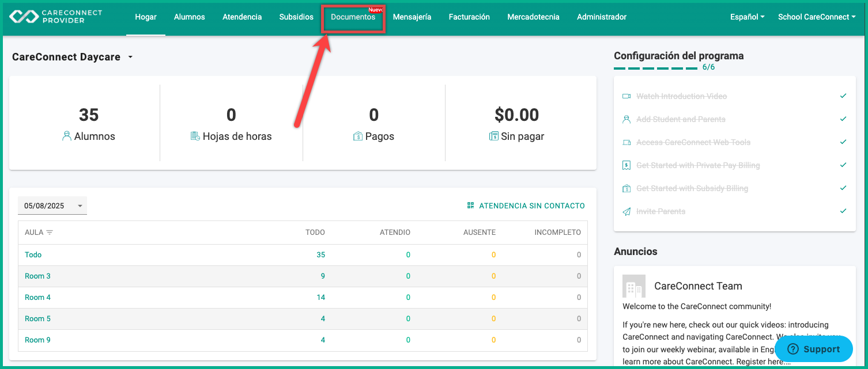The width and height of the screenshot is (868, 369).
Task: Click the video icon for Watch Introduction Video
Action: tap(627, 96)
